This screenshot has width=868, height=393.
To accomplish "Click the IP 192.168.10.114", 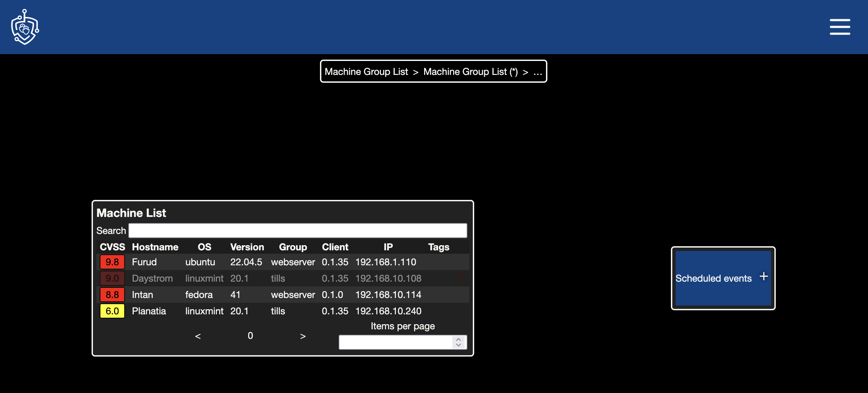I will pyautogui.click(x=388, y=295).
